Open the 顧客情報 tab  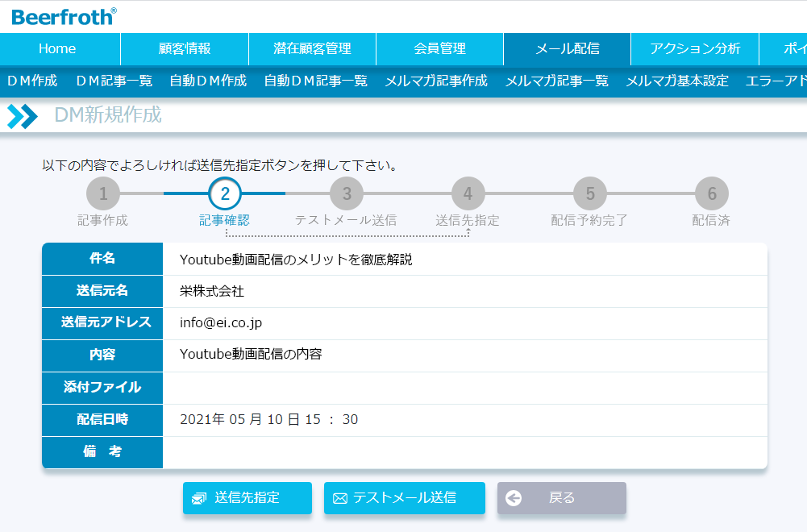pyautogui.click(x=185, y=48)
